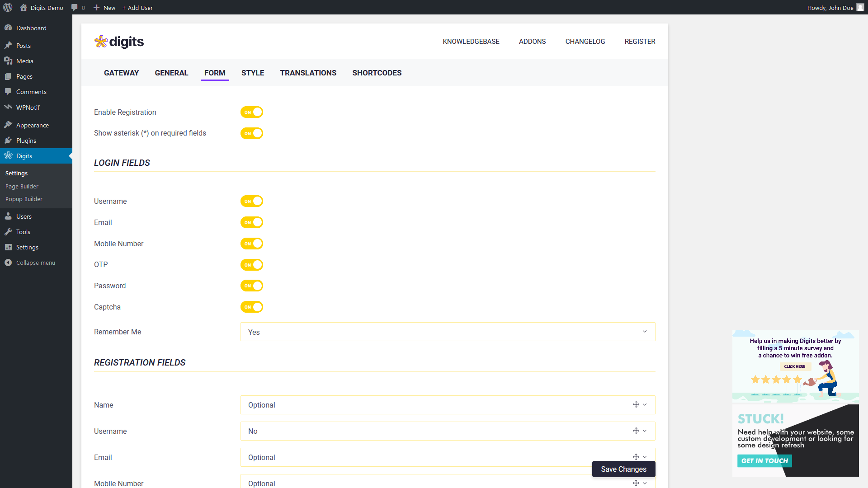
Task: Toggle the OTP switch
Action: point(252,265)
